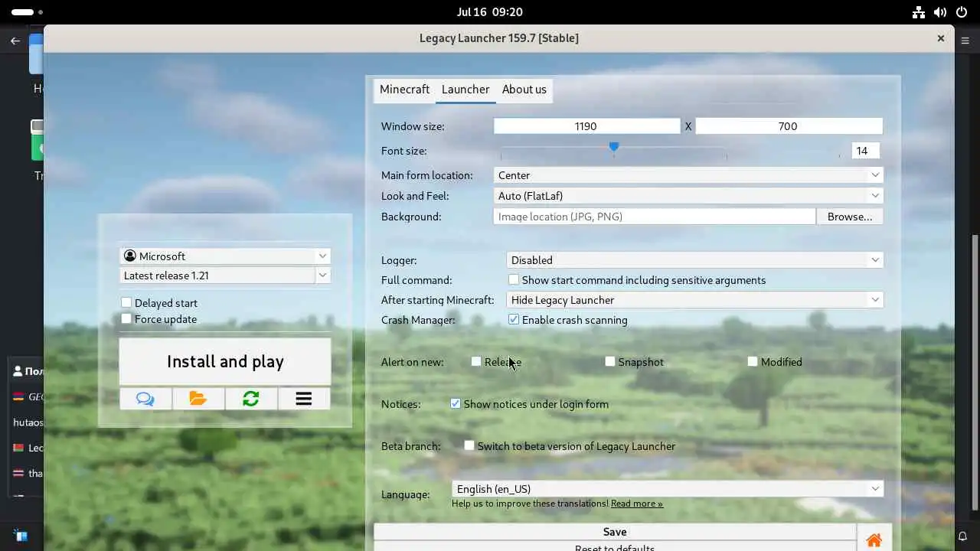
Task: Click the Save button
Action: pos(615,532)
